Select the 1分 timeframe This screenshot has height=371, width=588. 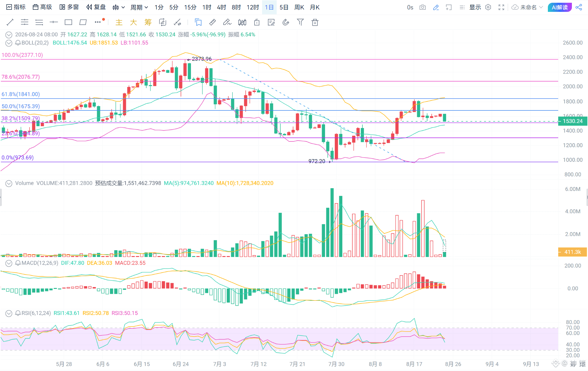click(159, 7)
